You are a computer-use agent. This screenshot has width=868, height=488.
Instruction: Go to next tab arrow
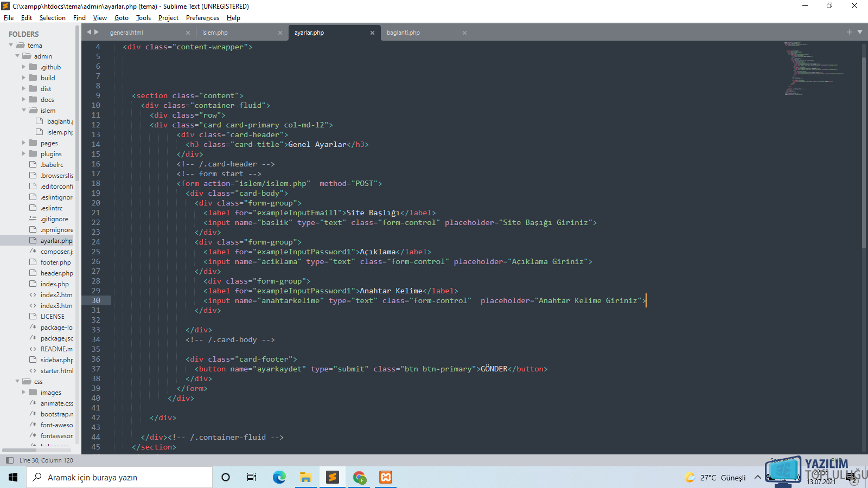click(97, 32)
